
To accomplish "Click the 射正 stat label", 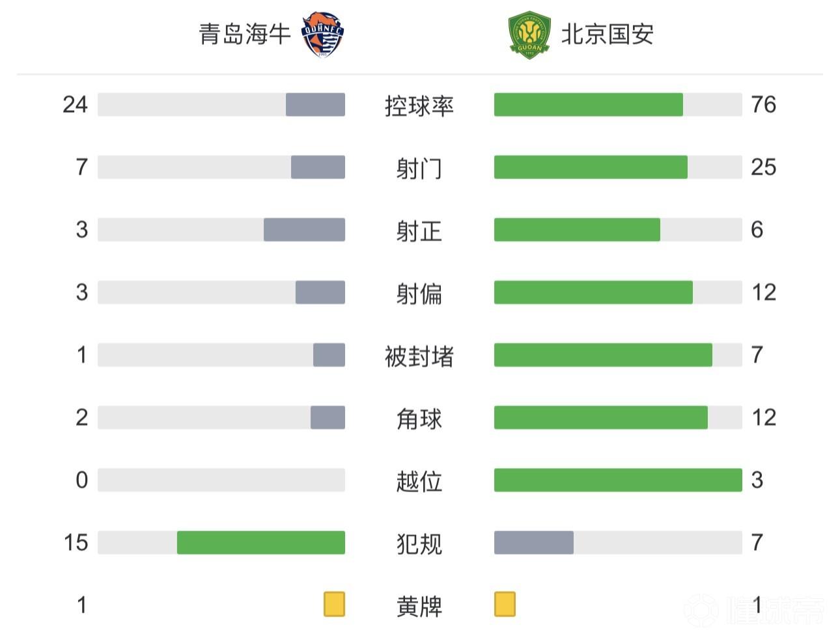I will coord(419,230).
